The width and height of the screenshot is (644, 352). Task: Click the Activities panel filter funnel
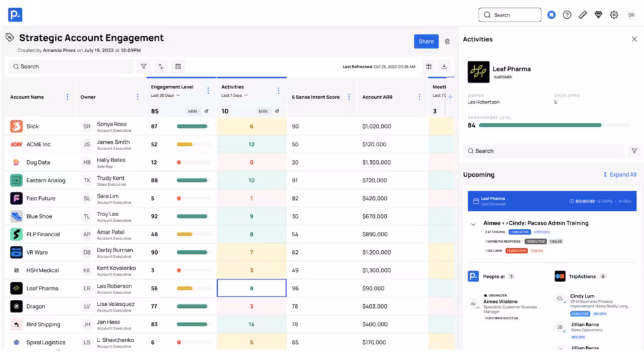click(634, 151)
